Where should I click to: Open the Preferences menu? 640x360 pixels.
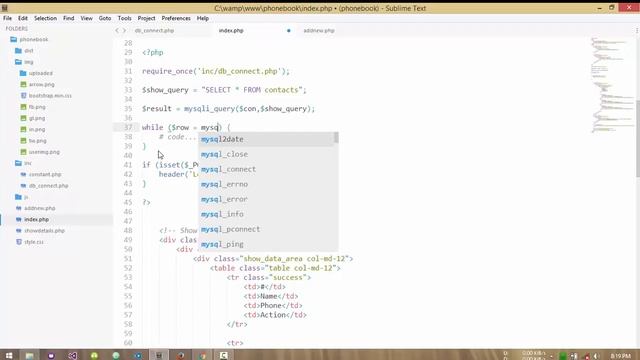[x=176, y=18]
